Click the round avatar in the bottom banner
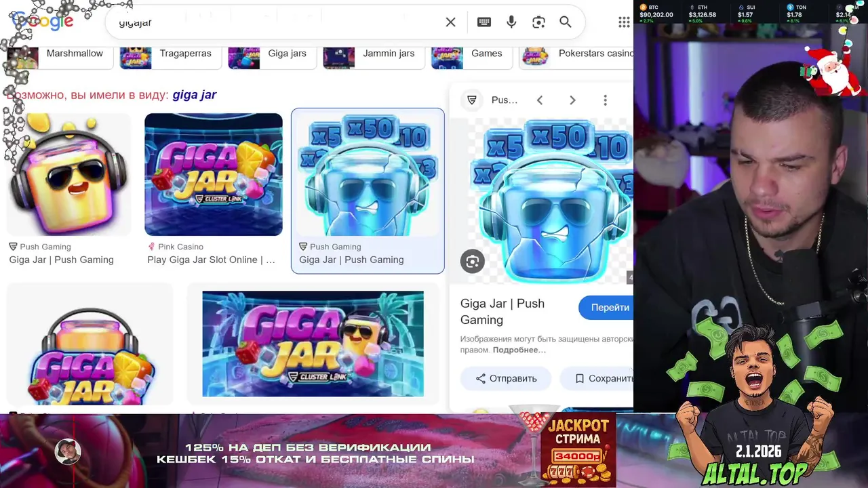The height and width of the screenshot is (488, 868). point(68,451)
